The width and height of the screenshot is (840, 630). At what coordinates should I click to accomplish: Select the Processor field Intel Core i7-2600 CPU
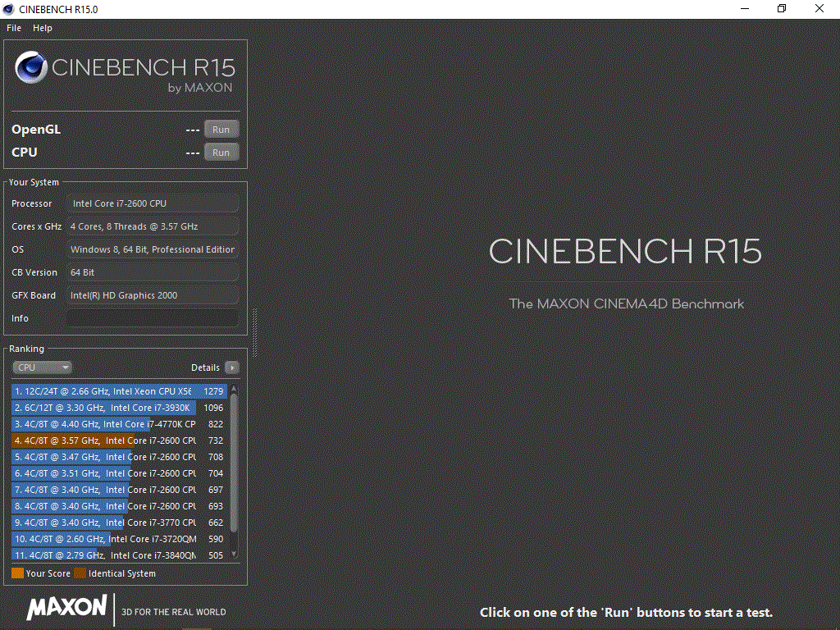tap(152, 203)
